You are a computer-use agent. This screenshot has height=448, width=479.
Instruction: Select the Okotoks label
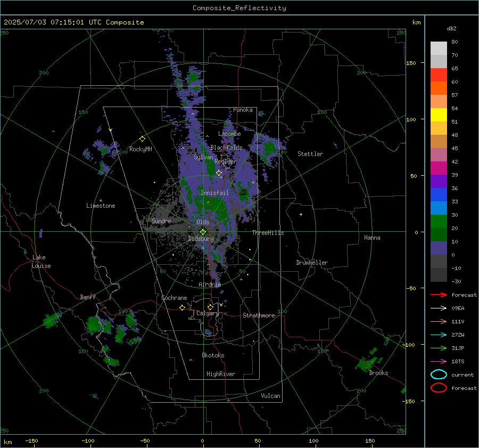click(x=213, y=355)
